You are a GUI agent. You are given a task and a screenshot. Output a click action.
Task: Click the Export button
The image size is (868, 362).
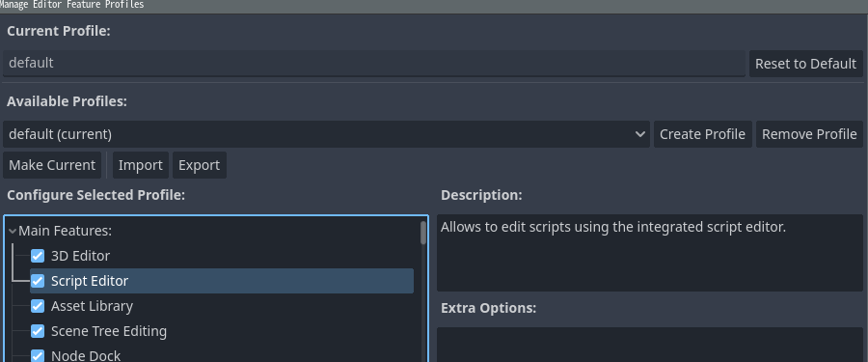coord(200,165)
